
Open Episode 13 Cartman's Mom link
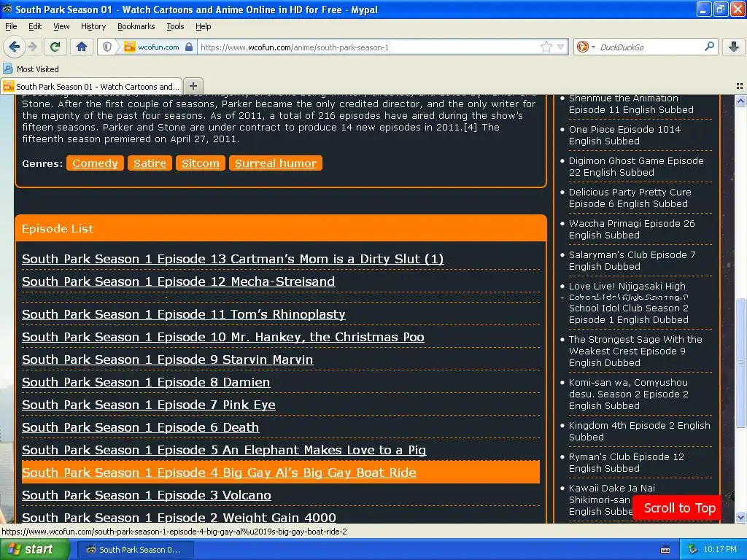point(233,259)
